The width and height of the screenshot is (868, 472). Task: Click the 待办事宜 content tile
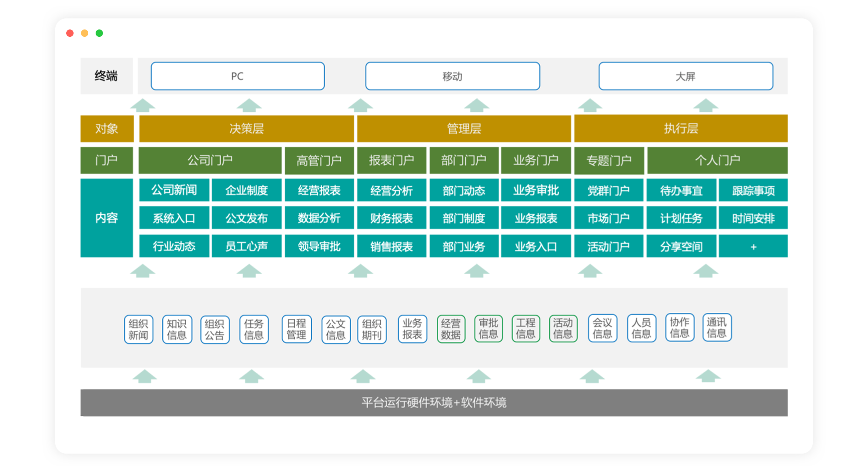point(681,190)
